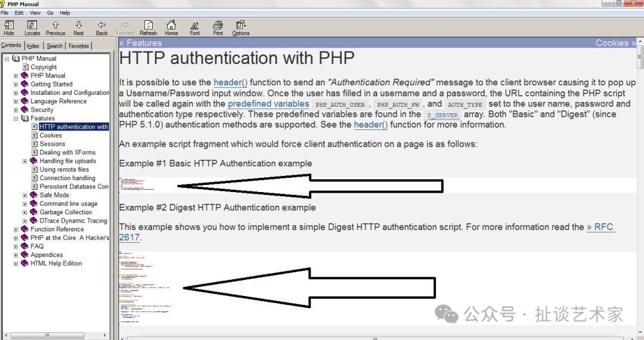Open the Edit menu
Screen dimensions: 644x340
pyautogui.click(x=19, y=13)
